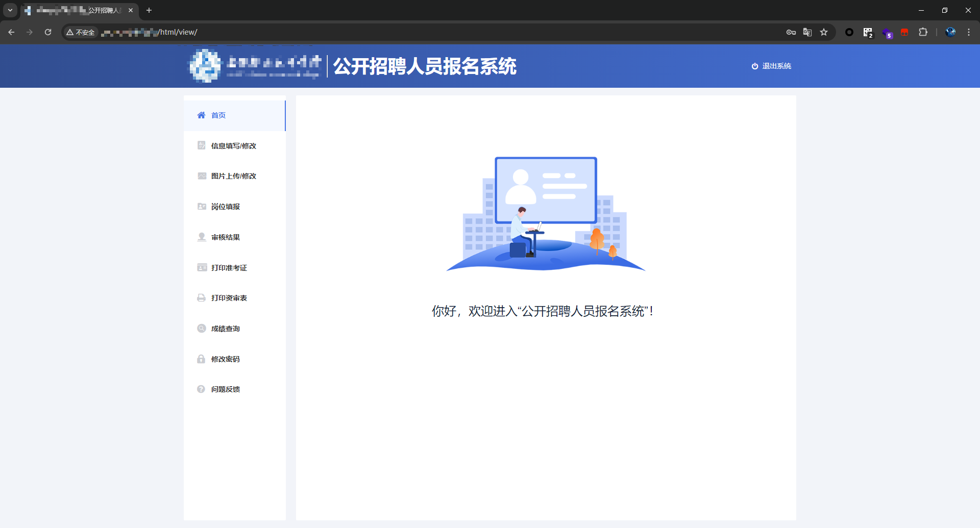Viewport: 980px width, 528px height.
Task: Open 信息填写/修改 from the sidebar
Action: (233, 146)
